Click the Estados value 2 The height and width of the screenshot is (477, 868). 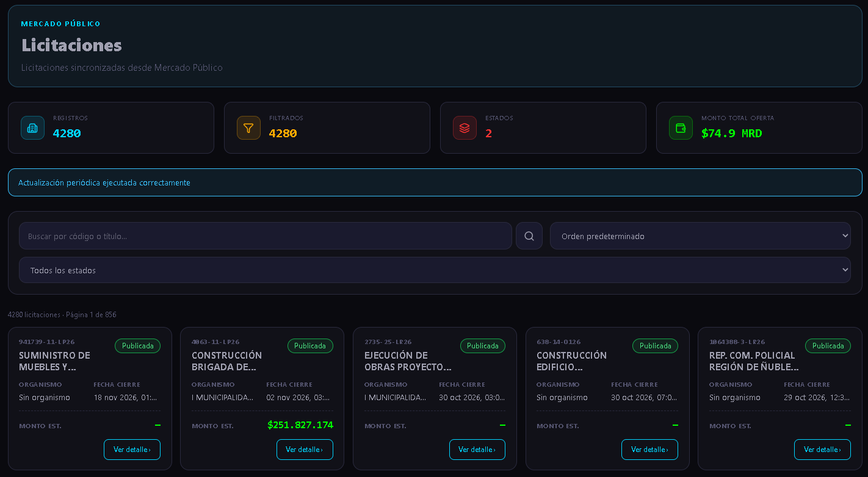[489, 134]
